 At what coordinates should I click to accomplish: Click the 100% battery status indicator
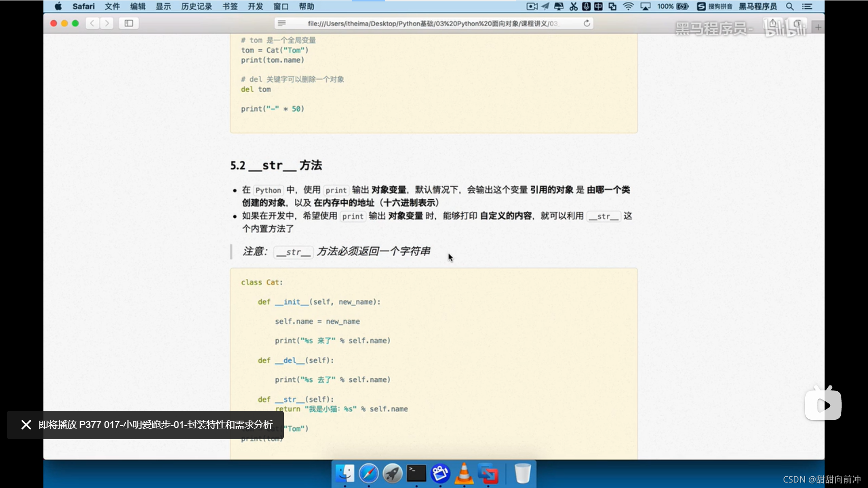click(x=673, y=6)
